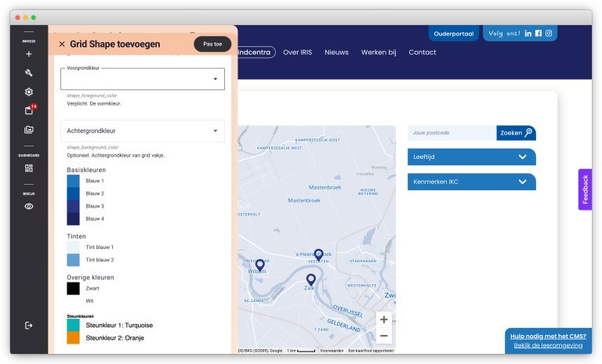602x364 pixels.
Task: Open the clipboard icon with 14 badge
Action: [29, 110]
